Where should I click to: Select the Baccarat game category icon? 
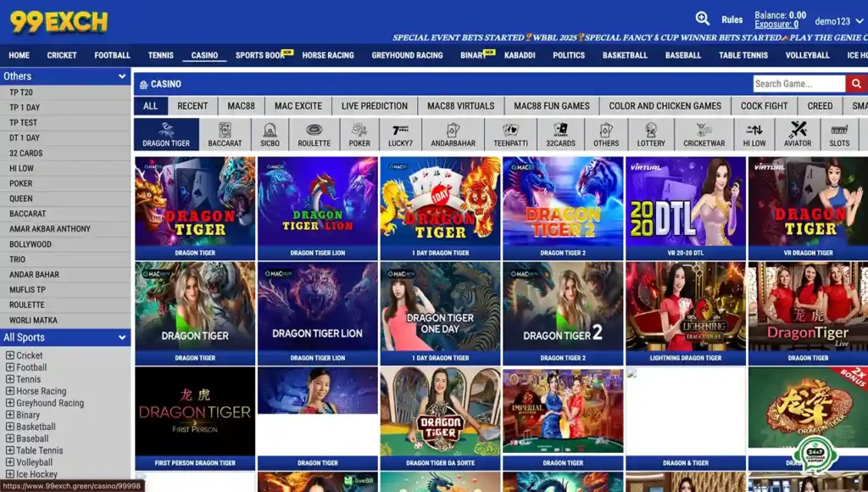pyautogui.click(x=225, y=134)
